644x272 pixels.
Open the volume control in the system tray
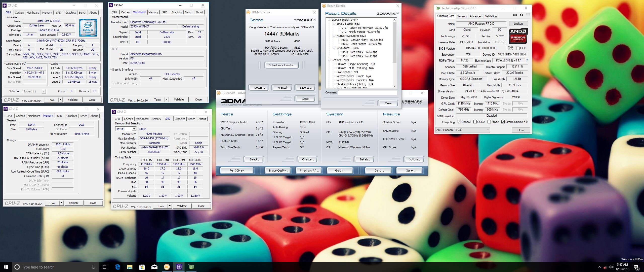point(611,267)
